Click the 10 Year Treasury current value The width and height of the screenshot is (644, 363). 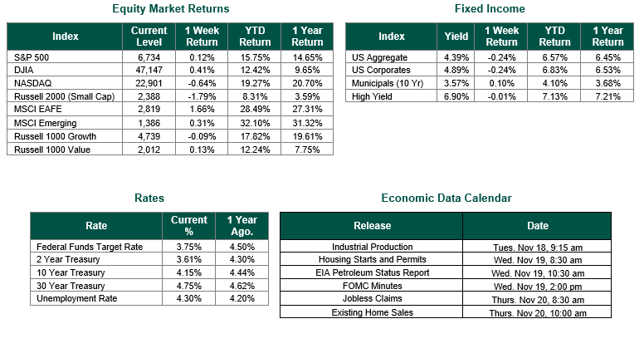(189, 272)
